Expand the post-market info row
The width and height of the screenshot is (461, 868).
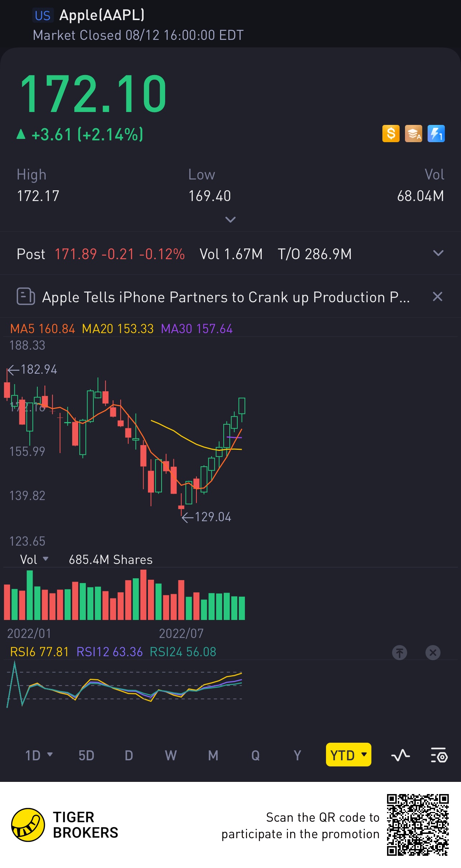438,253
